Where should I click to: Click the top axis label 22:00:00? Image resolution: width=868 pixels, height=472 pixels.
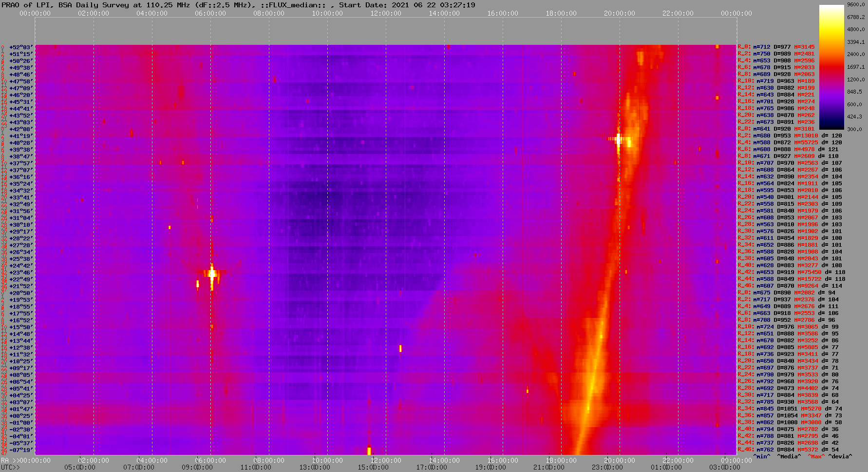678,13
